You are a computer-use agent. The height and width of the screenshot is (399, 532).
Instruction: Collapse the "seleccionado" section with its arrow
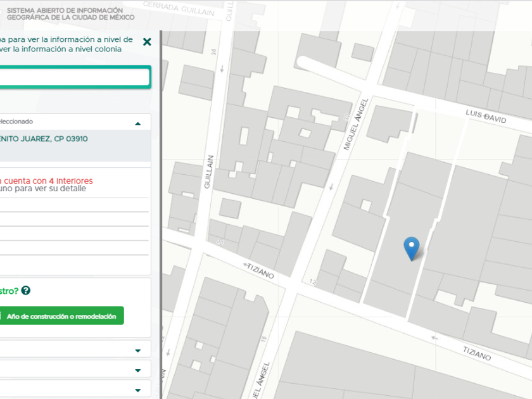tap(138, 123)
